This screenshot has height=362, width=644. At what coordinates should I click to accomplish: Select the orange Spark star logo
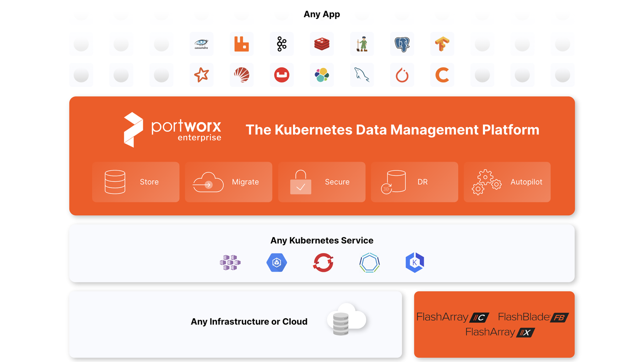pyautogui.click(x=201, y=75)
